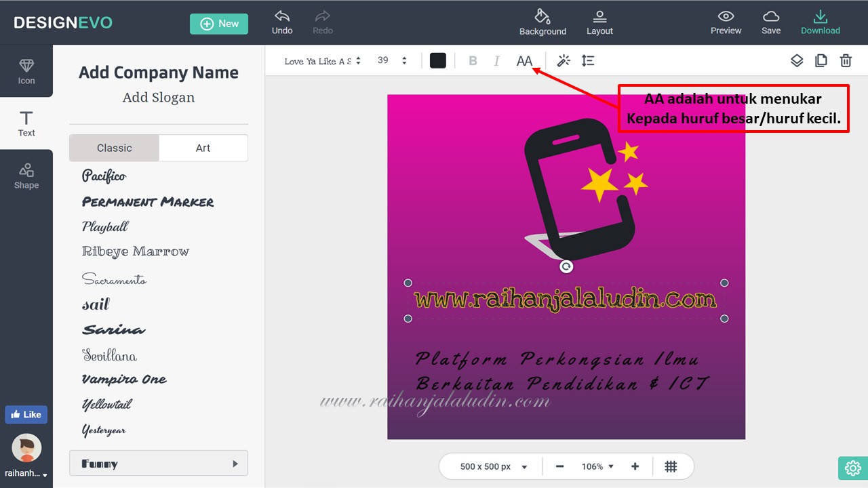Image resolution: width=868 pixels, height=488 pixels.
Task: Toggle bold text formatting
Action: (x=473, y=61)
